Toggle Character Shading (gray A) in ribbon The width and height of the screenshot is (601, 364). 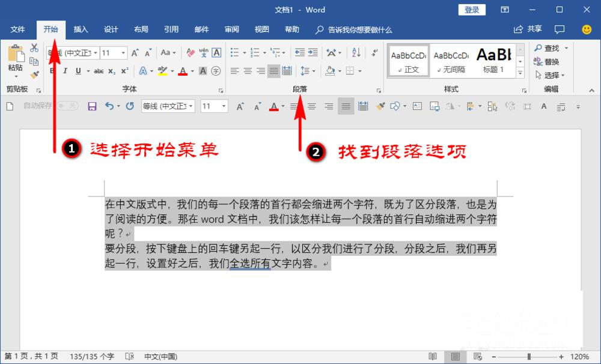pyautogui.click(x=203, y=71)
